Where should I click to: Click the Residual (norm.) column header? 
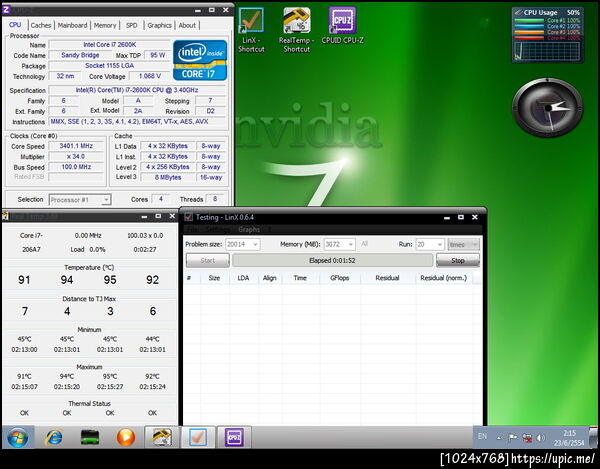coord(444,278)
